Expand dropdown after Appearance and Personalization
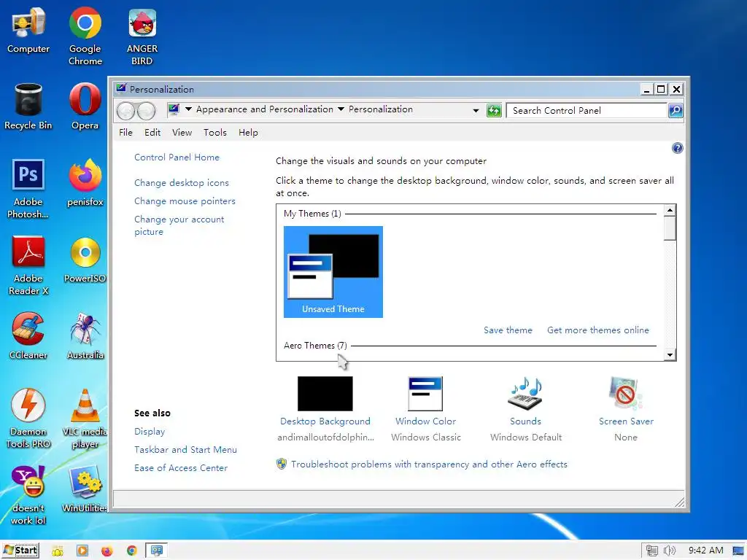 (x=341, y=109)
